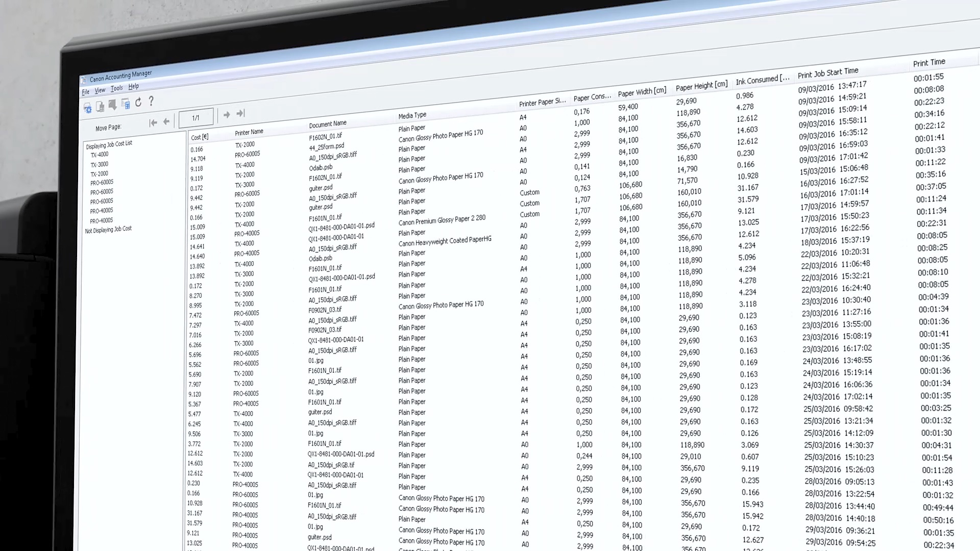Click the Paper Width [cm] column header

pyautogui.click(x=642, y=92)
